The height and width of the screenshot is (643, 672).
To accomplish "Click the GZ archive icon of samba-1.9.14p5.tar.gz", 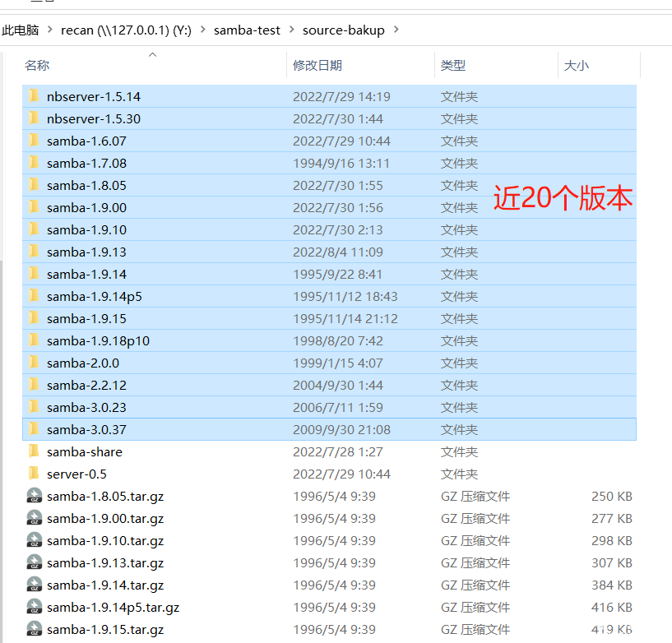I will (x=35, y=607).
